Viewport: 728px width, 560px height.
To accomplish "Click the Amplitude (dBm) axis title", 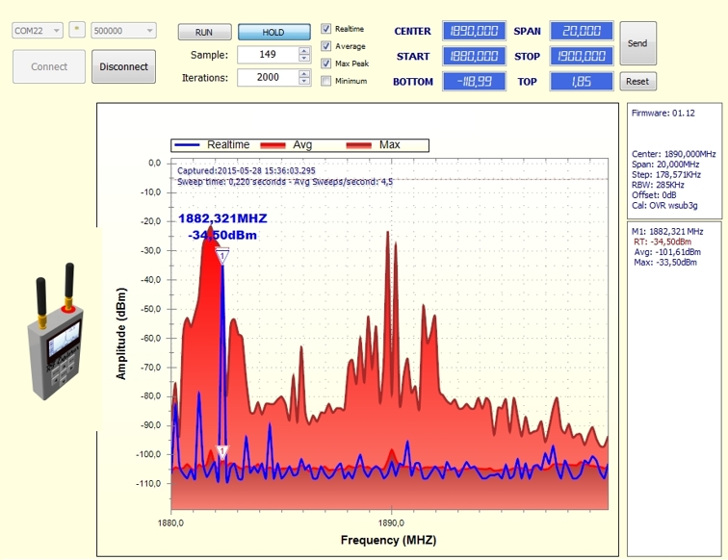I will click(x=121, y=334).
